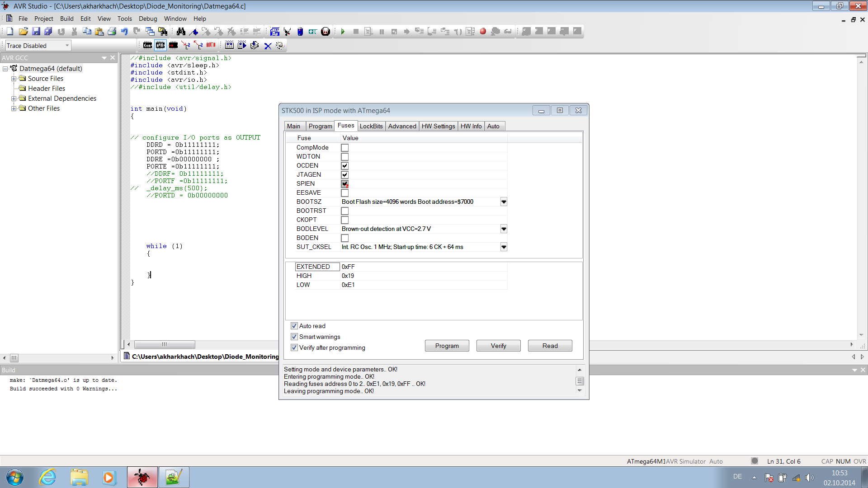
Task: Save the file using the floppy icon
Action: coord(36,31)
